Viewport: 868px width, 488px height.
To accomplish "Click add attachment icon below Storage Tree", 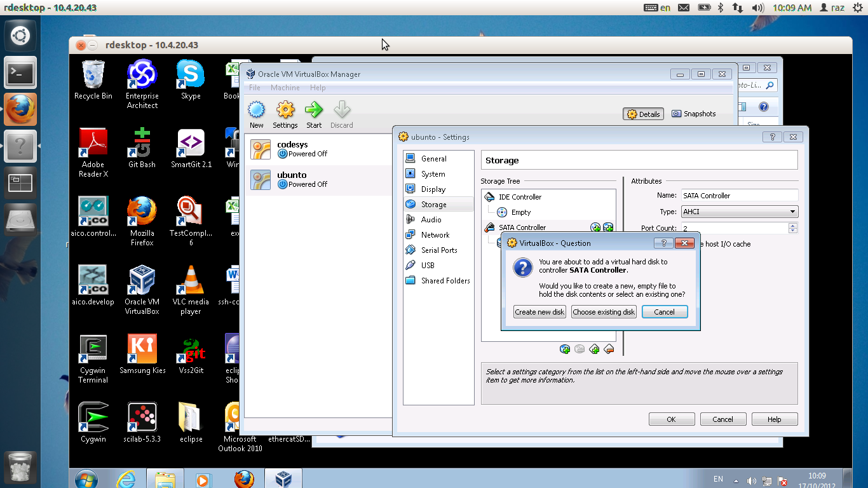I will point(565,349).
